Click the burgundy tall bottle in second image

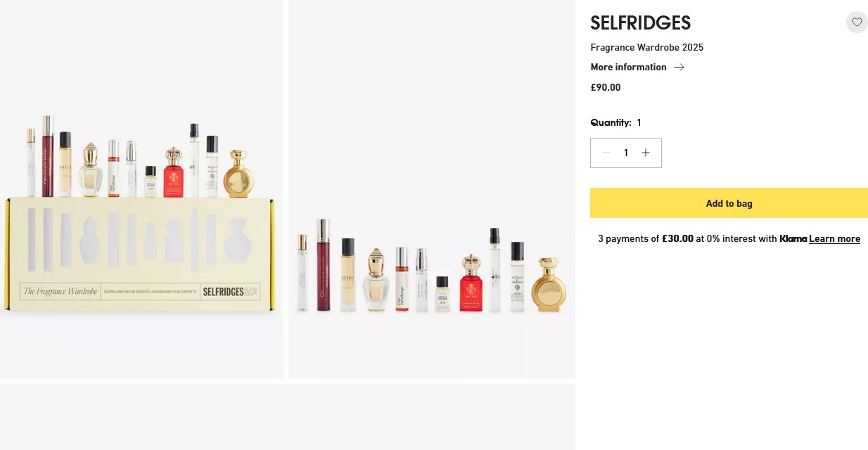pyautogui.click(x=323, y=267)
